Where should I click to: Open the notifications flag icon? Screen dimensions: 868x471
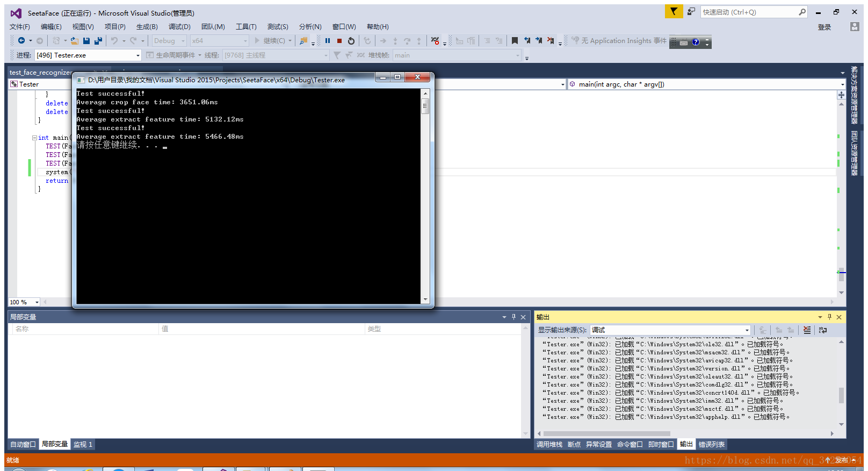[674, 11]
